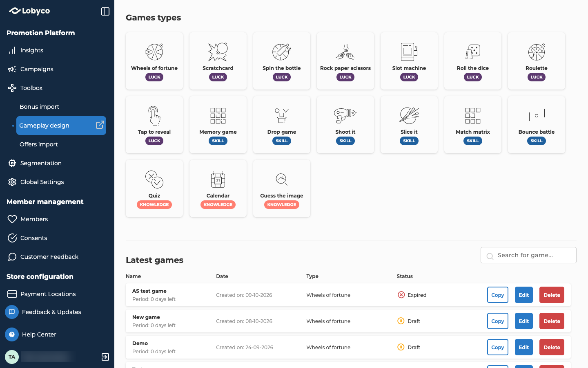The image size is (588, 368).
Task: Select the Quiz knowledge game
Action: point(154,188)
